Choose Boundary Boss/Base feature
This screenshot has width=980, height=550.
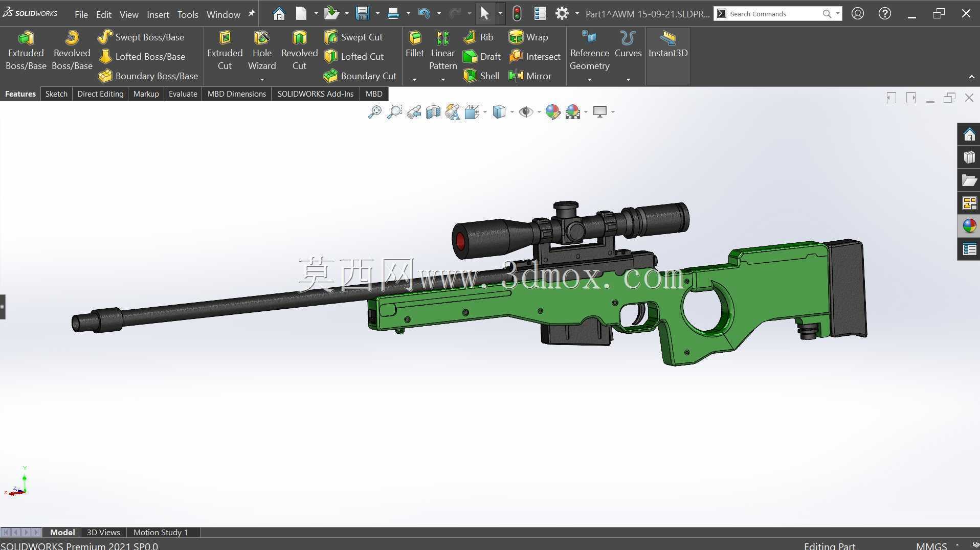[148, 76]
